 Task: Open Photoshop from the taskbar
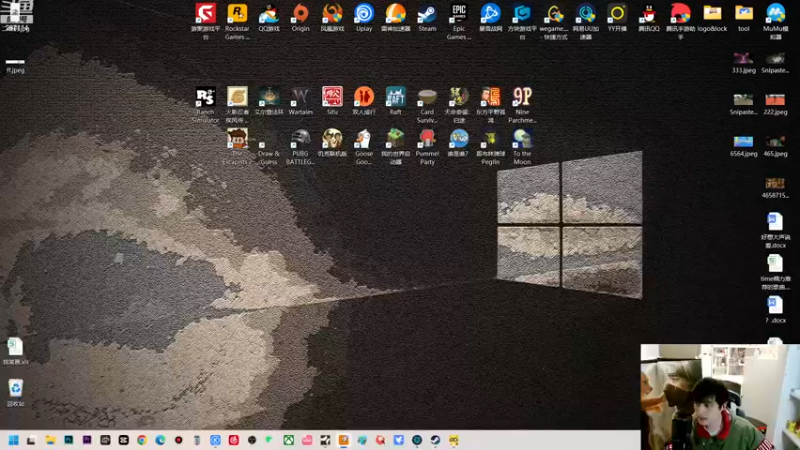coord(68,440)
